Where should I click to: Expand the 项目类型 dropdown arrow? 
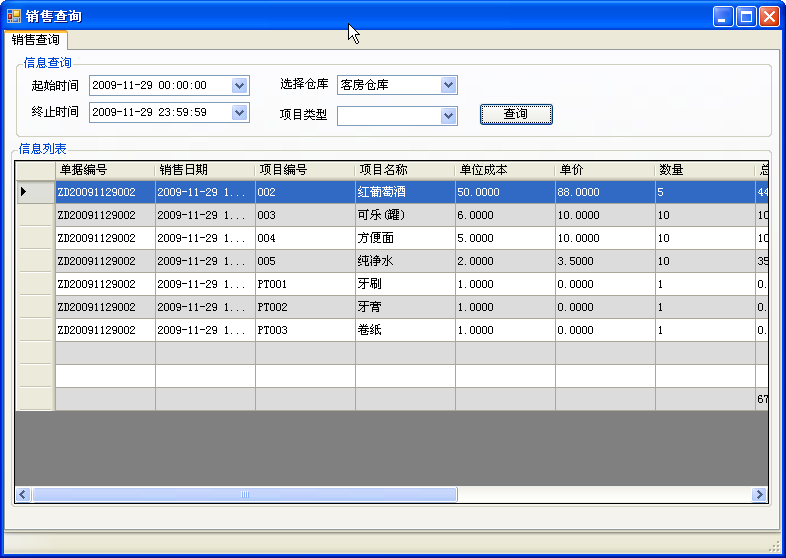[449, 116]
